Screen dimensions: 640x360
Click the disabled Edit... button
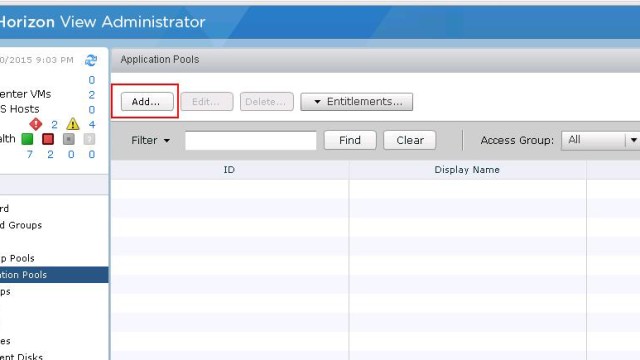click(207, 102)
